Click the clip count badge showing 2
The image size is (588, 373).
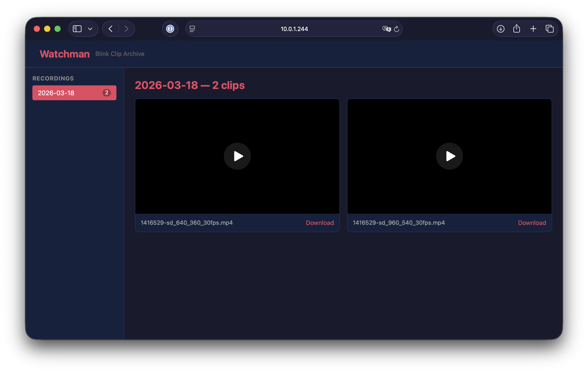click(107, 93)
